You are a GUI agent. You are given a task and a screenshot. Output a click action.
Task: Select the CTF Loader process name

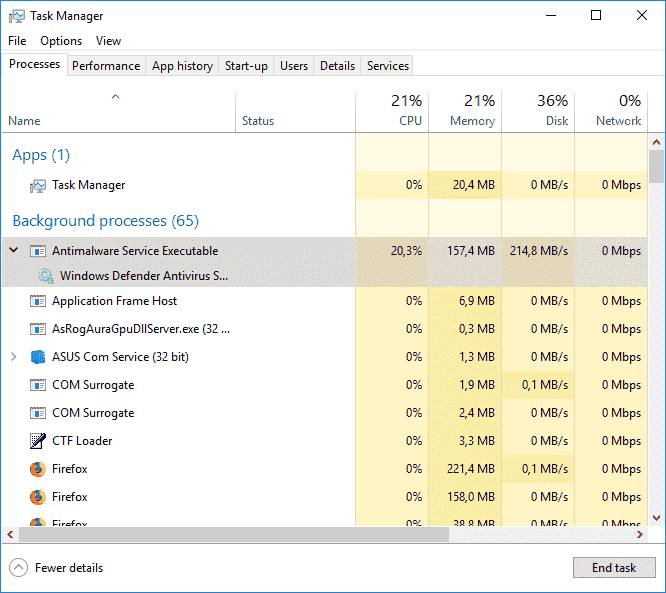tap(82, 441)
